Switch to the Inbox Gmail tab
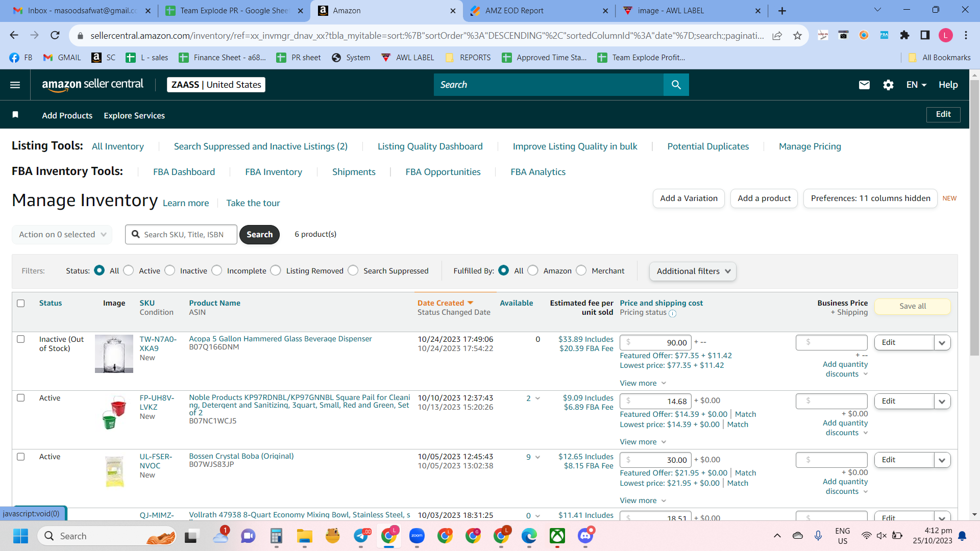Viewport: 980px width, 551px height. [x=82, y=11]
